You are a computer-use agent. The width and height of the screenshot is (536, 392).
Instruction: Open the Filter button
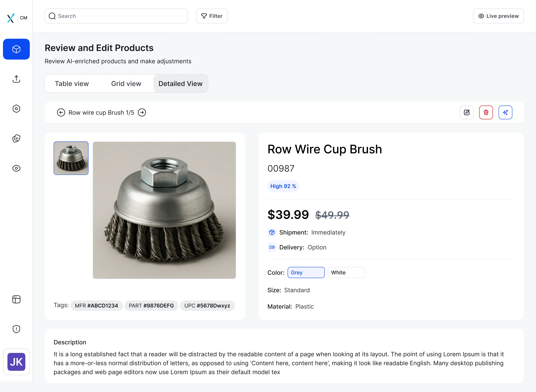[x=212, y=16]
